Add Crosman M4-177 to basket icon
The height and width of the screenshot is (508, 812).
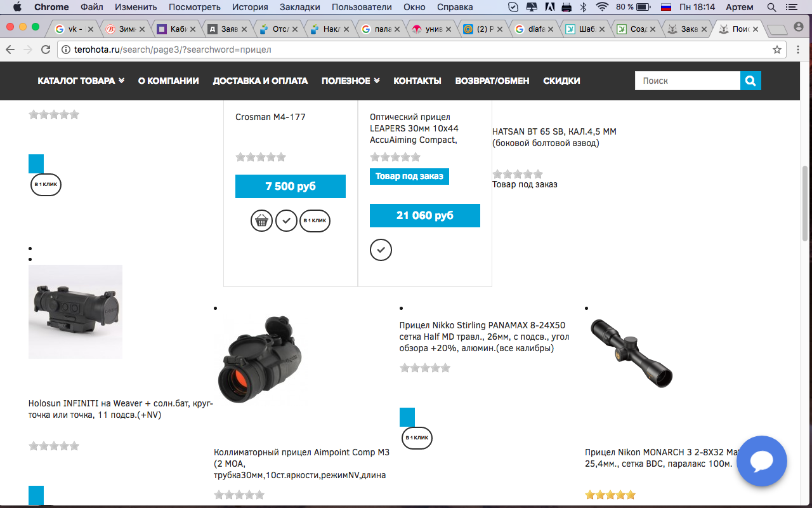coord(261,220)
